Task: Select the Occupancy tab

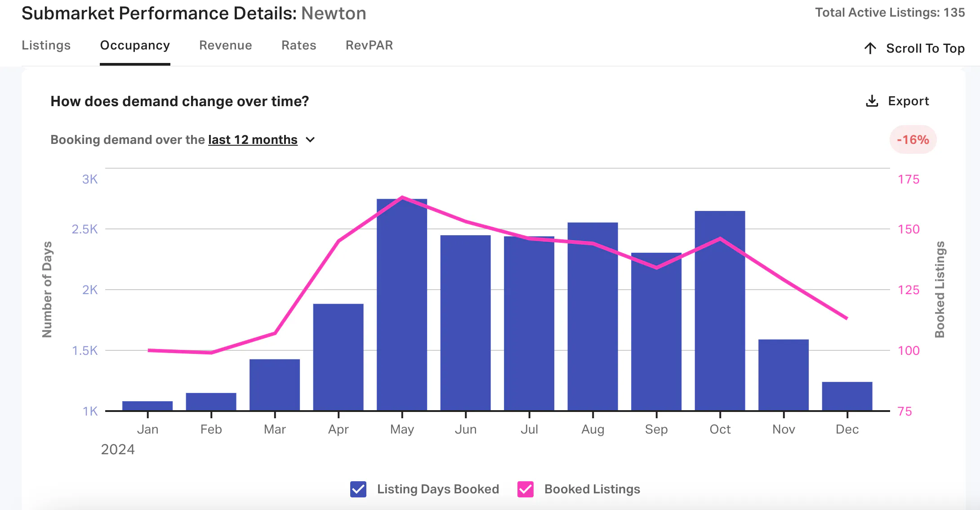Action: pyautogui.click(x=135, y=45)
